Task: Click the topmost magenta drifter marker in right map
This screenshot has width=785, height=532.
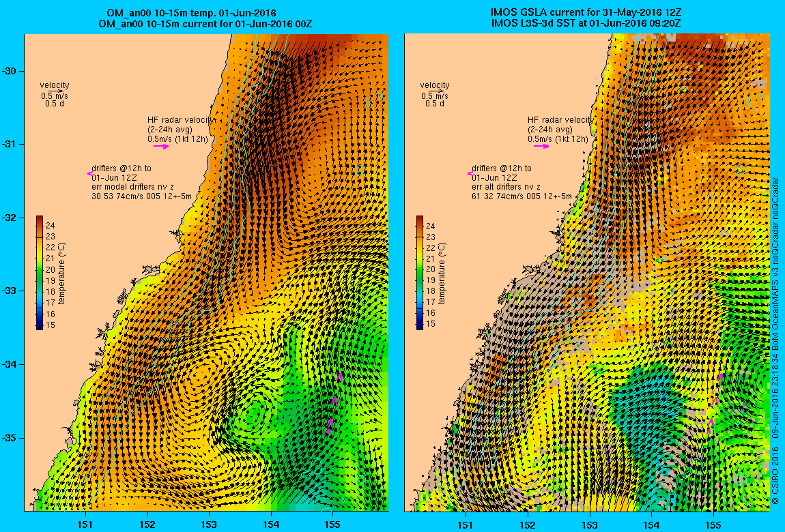Action: 720,377
